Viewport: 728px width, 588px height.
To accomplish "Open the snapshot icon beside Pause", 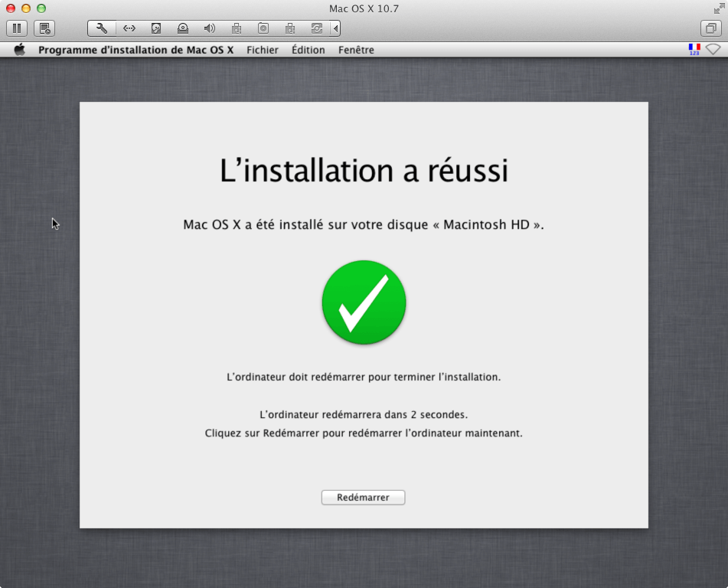I will click(x=44, y=29).
